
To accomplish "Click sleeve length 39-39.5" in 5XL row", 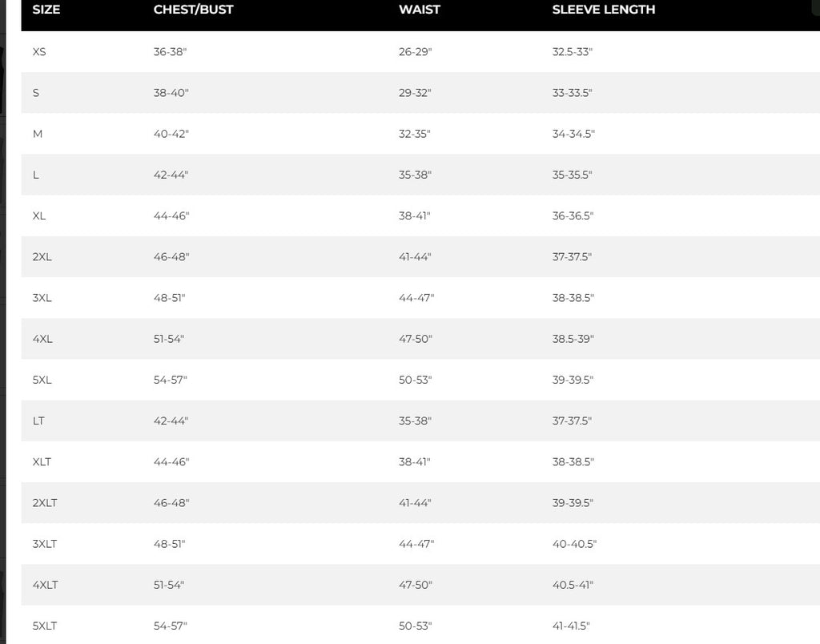I will coord(573,380).
